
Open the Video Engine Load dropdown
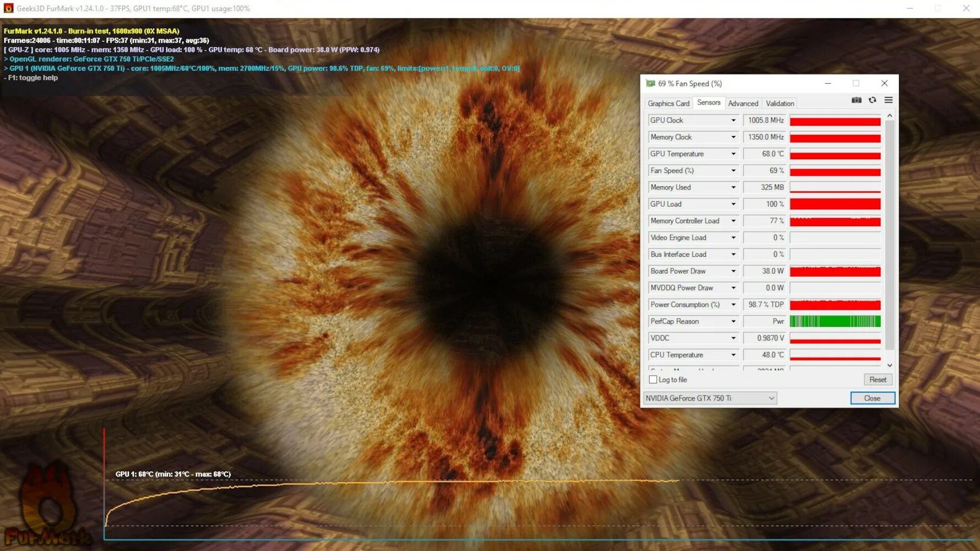tap(733, 237)
